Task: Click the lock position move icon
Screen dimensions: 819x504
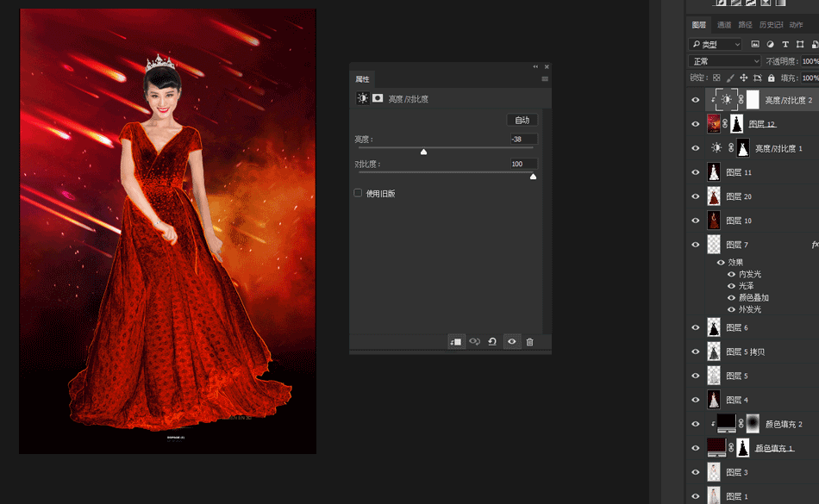Action: coord(743,78)
